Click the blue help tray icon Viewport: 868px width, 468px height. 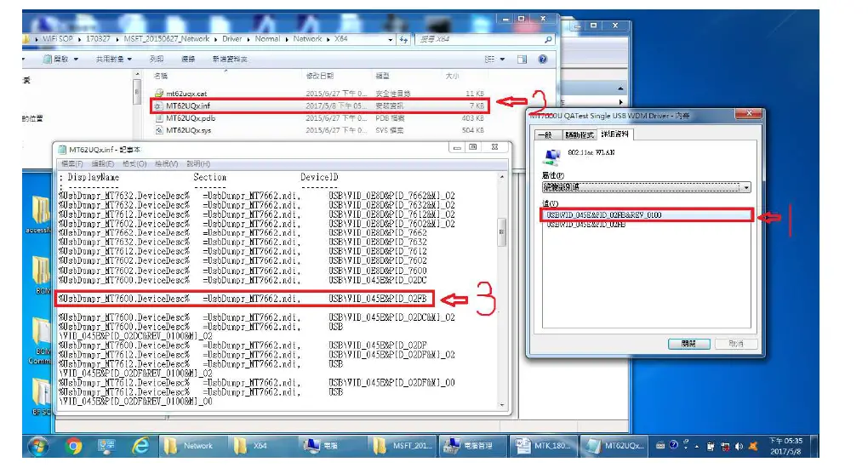673,445
